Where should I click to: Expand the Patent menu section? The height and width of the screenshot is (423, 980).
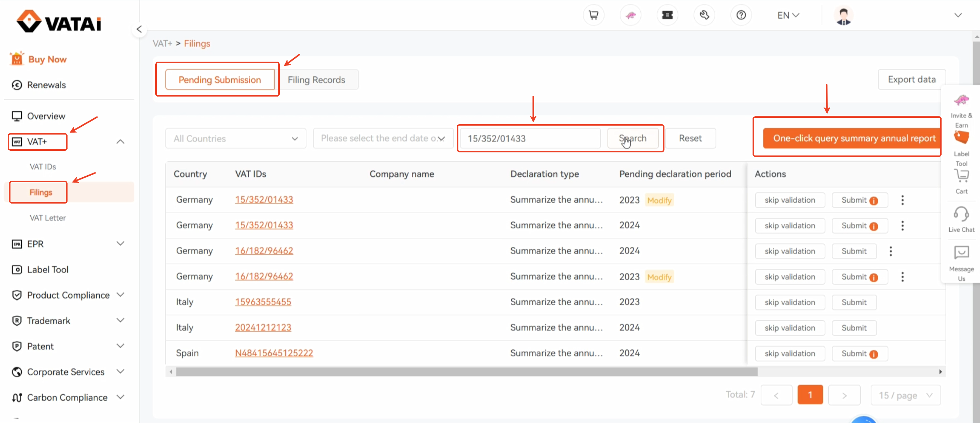[x=120, y=346]
